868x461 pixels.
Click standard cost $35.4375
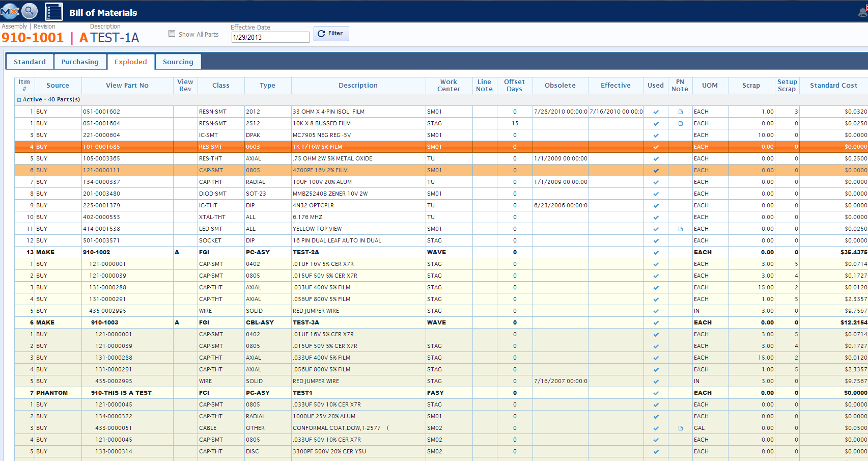pos(854,252)
